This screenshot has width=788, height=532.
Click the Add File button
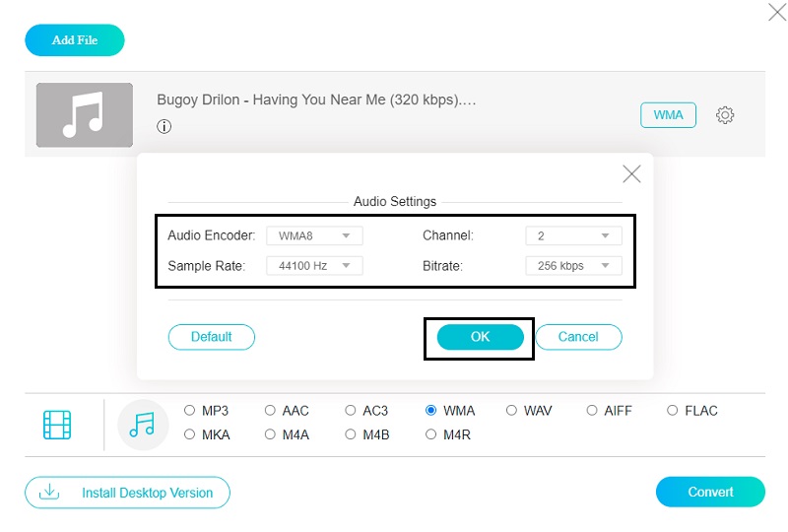pyautogui.click(x=75, y=40)
